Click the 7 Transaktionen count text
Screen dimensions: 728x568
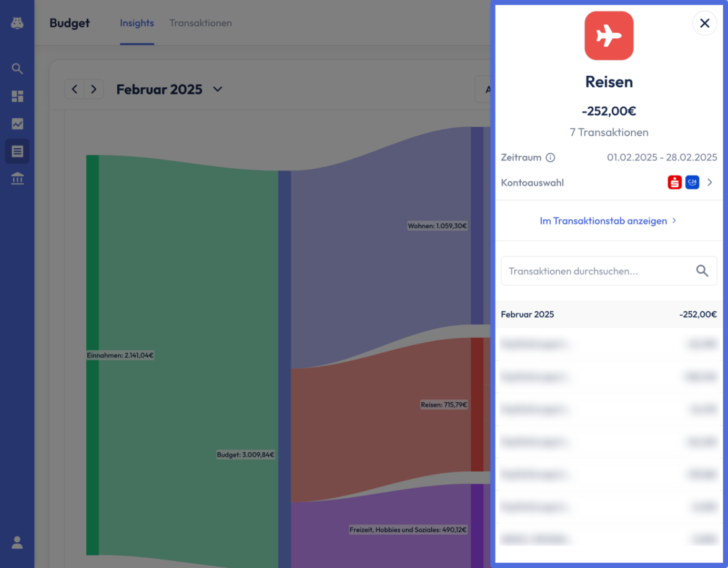tap(609, 133)
